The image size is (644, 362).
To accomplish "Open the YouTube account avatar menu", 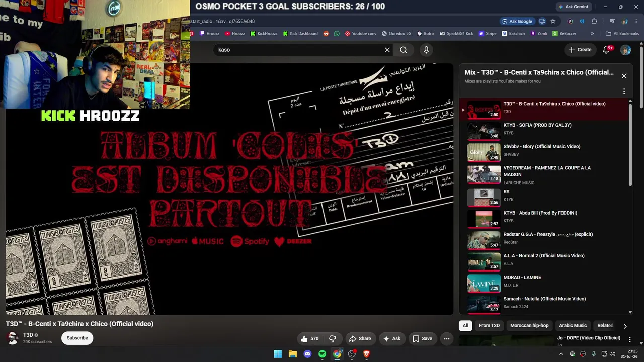I will pos(625,50).
